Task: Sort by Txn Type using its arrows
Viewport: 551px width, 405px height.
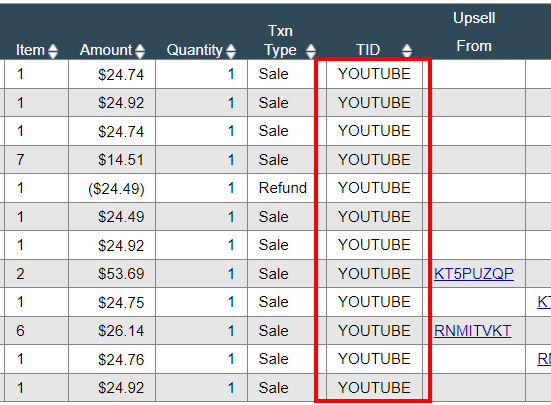Action: point(311,51)
